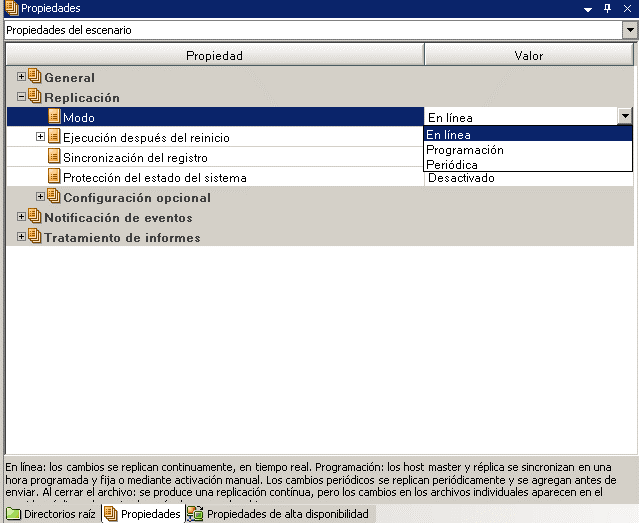Click the Valor column header
Image resolution: width=639 pixels, height=523 pixels.
pyautogui.click(x=529, y=55)
